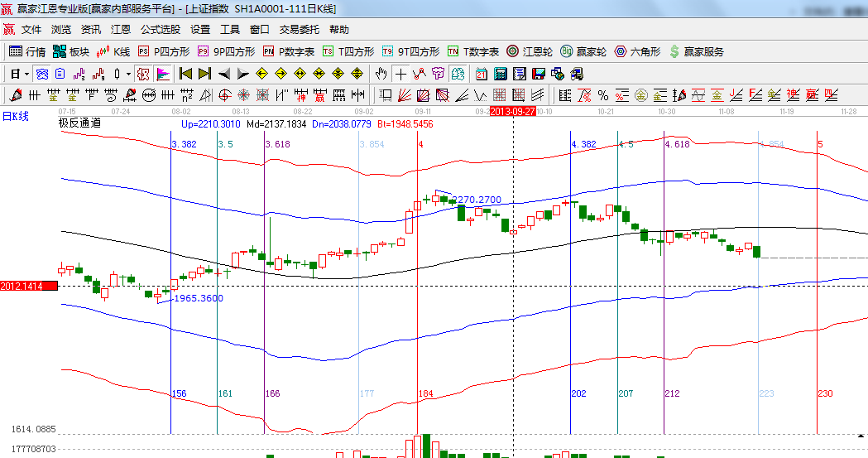Select the highlighted 2013-09-27 date marker
The width and height of the screenshot is (868, 458).
point(513,110)
